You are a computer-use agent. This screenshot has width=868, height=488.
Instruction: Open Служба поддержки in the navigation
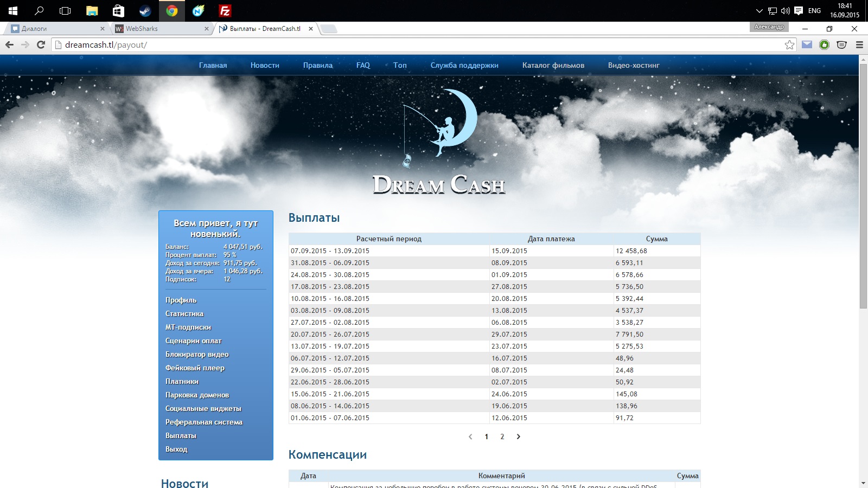click(464, 65)
